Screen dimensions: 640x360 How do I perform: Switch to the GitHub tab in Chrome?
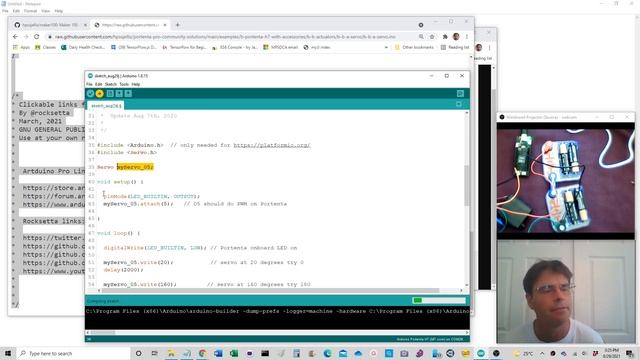click(50, 25)
